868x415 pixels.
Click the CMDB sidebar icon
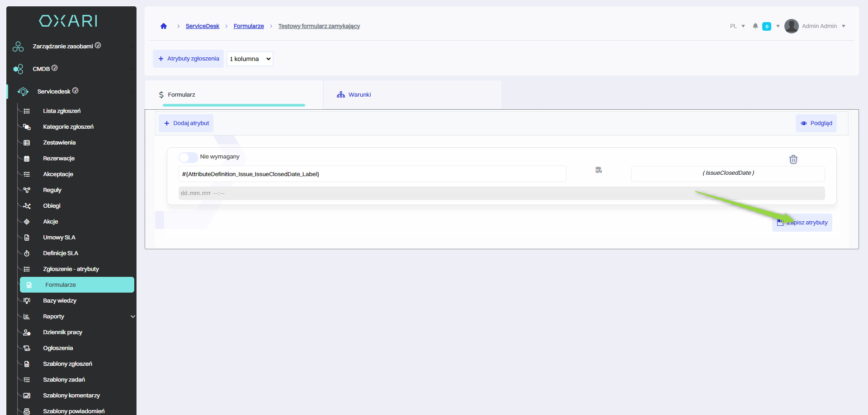point(18,69)
